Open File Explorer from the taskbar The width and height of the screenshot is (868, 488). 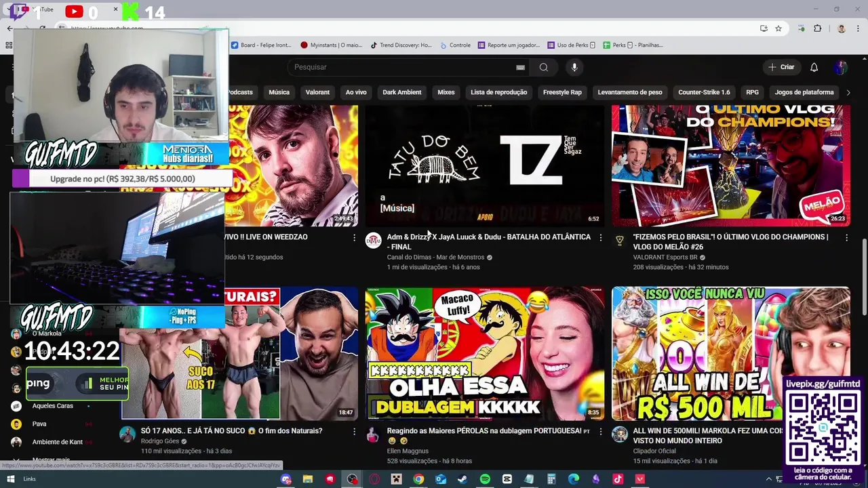pyautogui.click(x=307, y=479)
